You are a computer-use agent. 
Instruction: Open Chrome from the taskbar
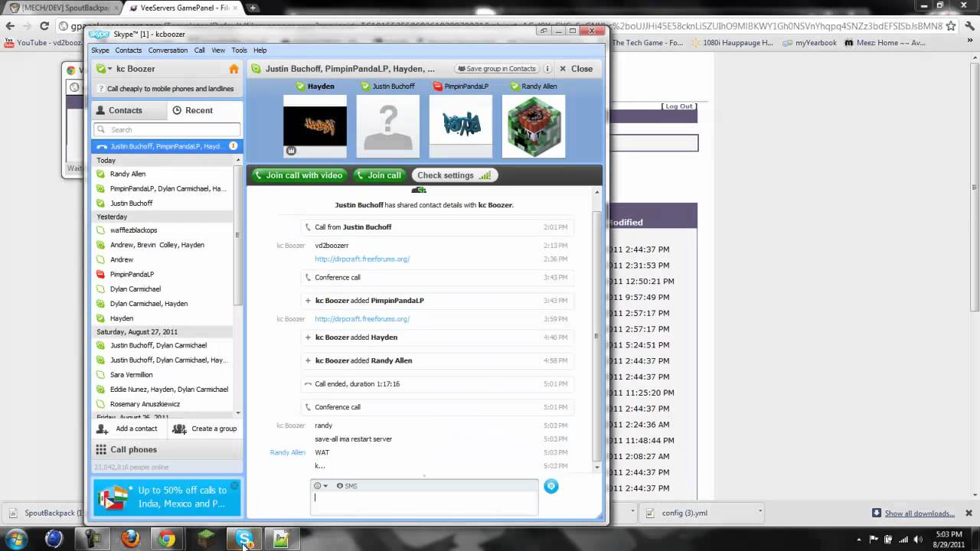coord(166,539)
